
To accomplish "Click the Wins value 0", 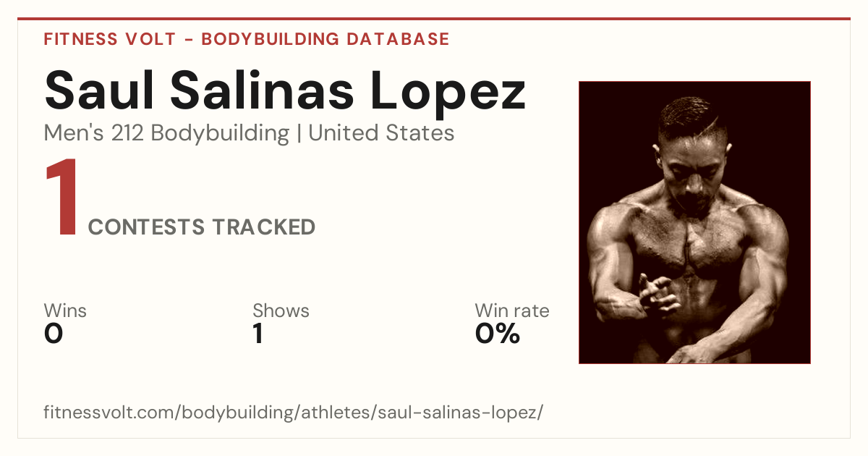I will (54, 334).
